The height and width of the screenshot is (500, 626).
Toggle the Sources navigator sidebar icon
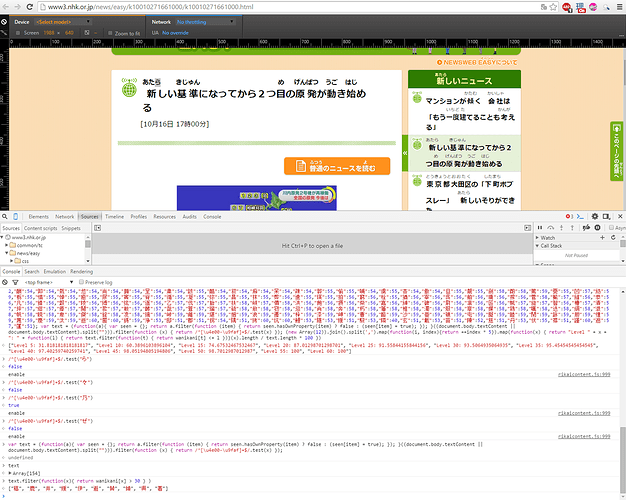point(97,228)
